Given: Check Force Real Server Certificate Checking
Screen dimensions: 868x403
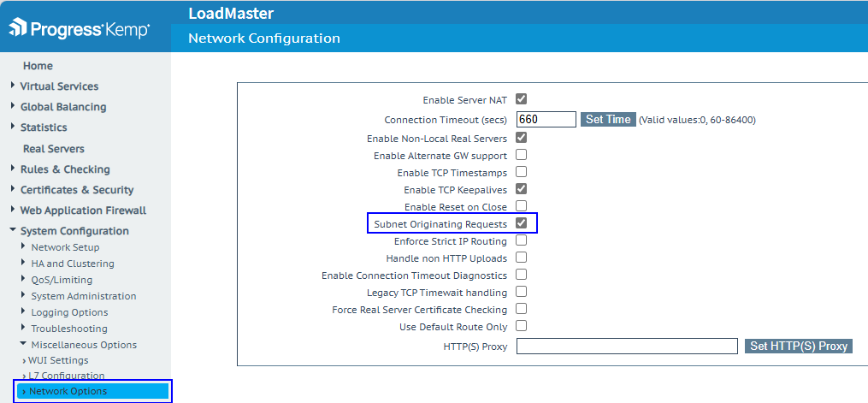Looking at the screenshot, I should pyautogui.click(x=521, y=308).
